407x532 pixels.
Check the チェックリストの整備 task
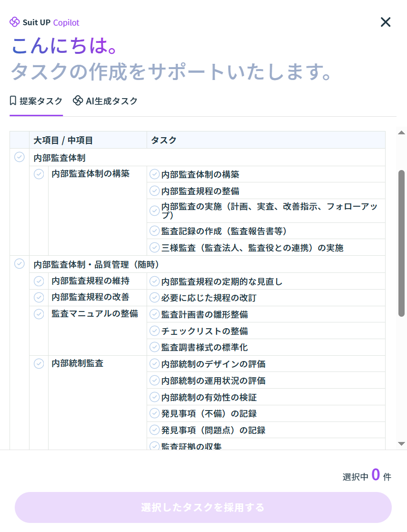[154, 331]
